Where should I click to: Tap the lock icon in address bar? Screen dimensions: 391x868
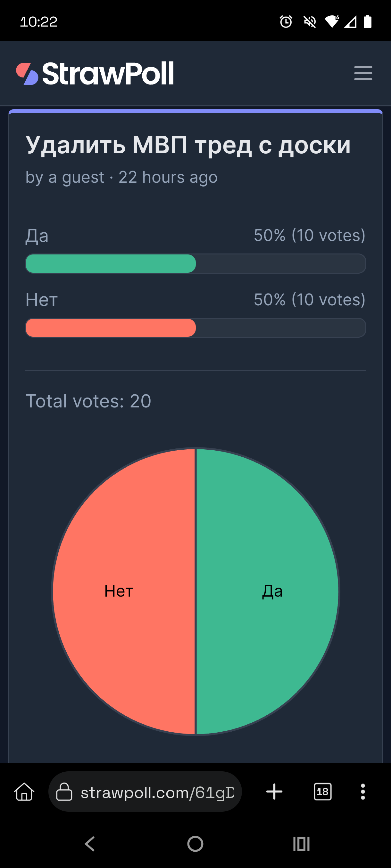coord(64,792)
